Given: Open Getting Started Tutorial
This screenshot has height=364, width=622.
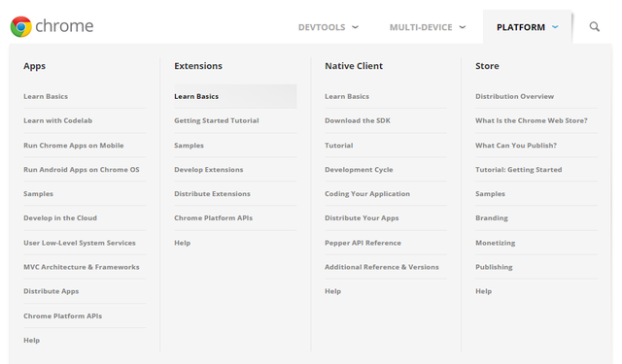Looking at the screenshot, I should (217, 120).
